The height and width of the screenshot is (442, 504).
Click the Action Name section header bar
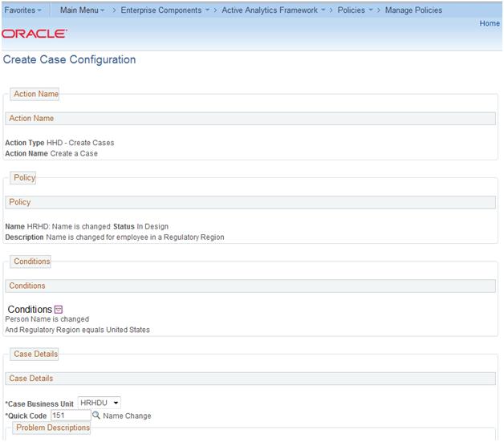pyautogui.click(x=250, y=119)
